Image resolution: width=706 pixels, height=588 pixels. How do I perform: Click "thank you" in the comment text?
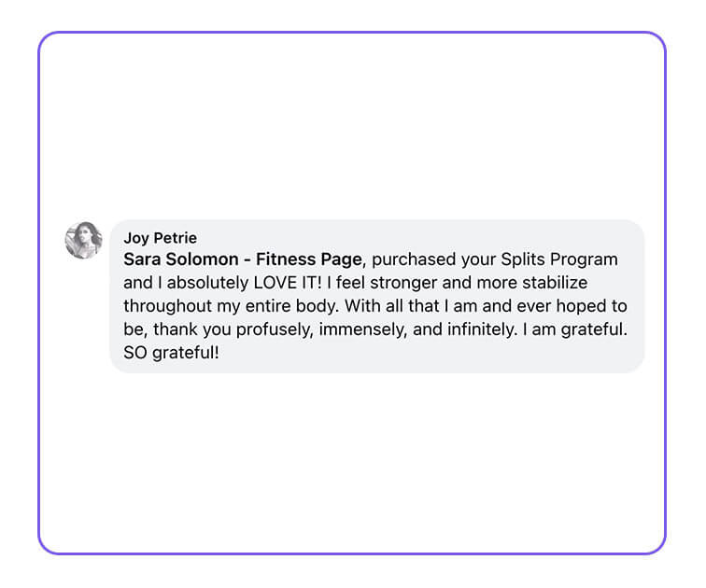click(x=191, y=329)
